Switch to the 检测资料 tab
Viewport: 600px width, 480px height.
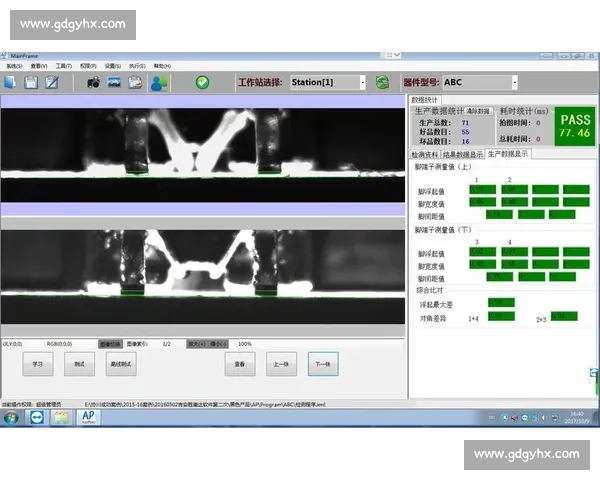[x=425, y=155]
